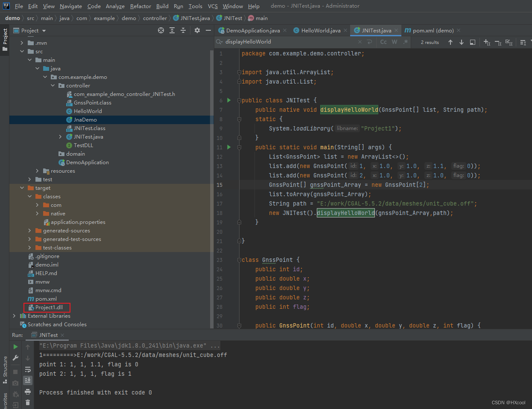Viewport: 532px width, 409px height.
Task: Hide the Project tool window
Action: point(208,30)
